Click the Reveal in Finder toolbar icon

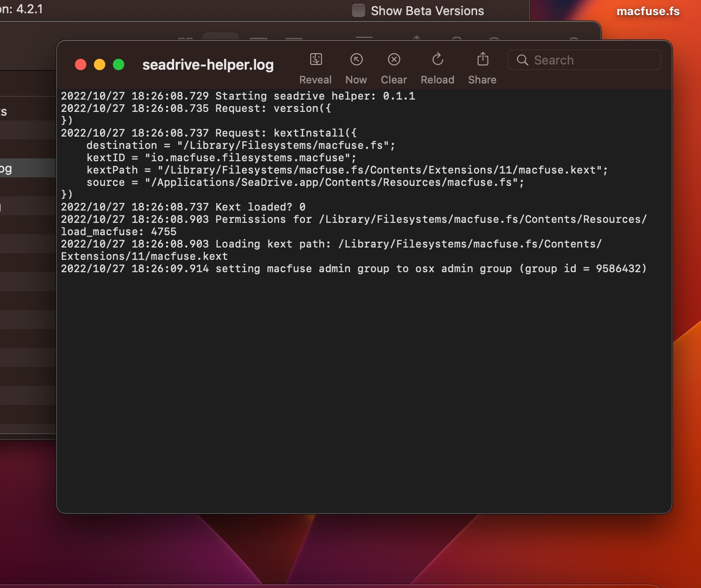316,60
